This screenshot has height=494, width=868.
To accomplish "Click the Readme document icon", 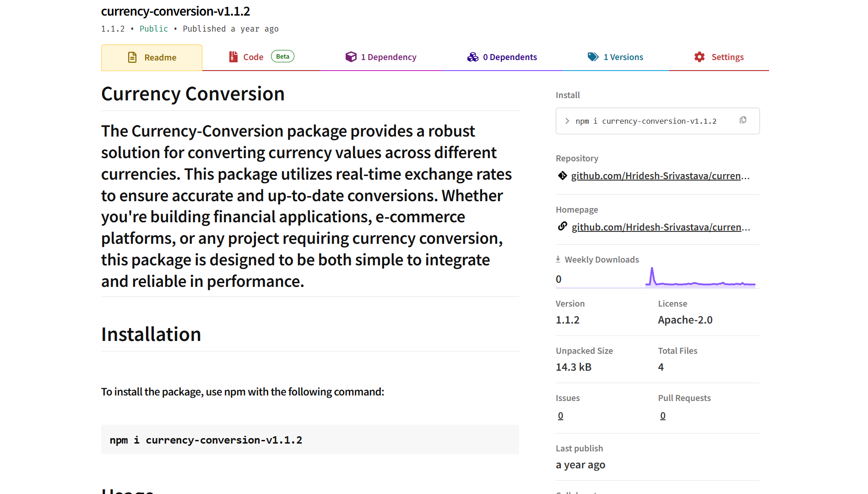I will coord(132,57).
